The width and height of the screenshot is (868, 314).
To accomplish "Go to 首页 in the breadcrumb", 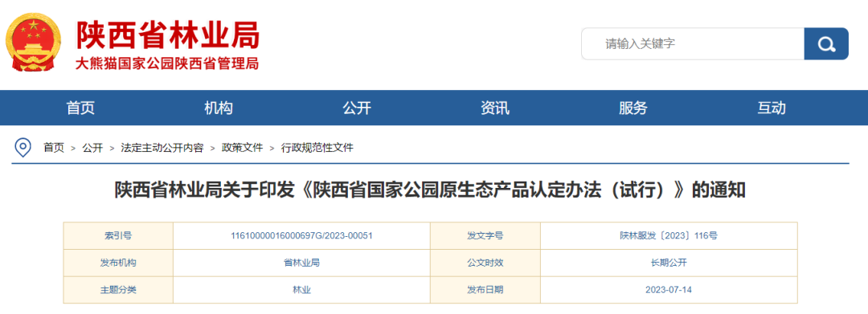I will [54, 148].
